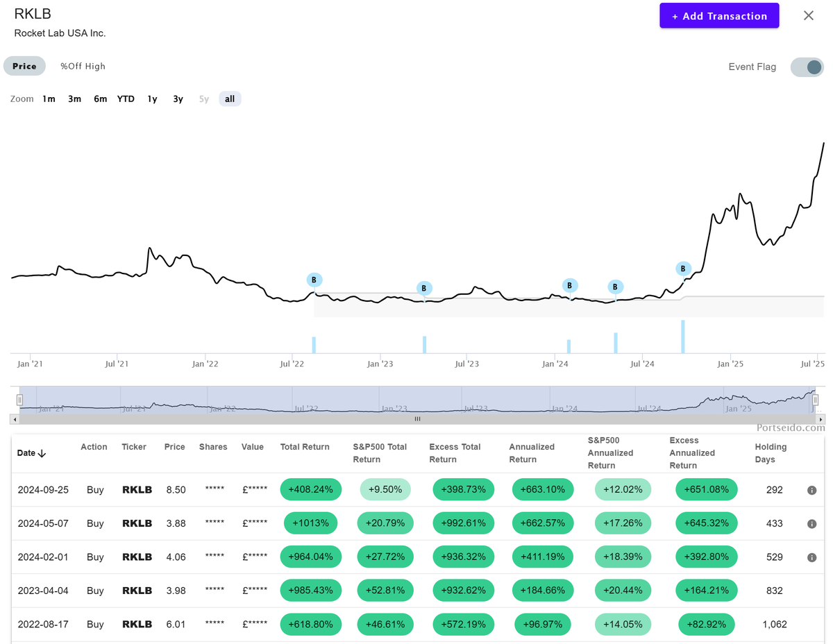
Task: Click the Buy flag near Apr '23
Action: [x=425, y=288]
